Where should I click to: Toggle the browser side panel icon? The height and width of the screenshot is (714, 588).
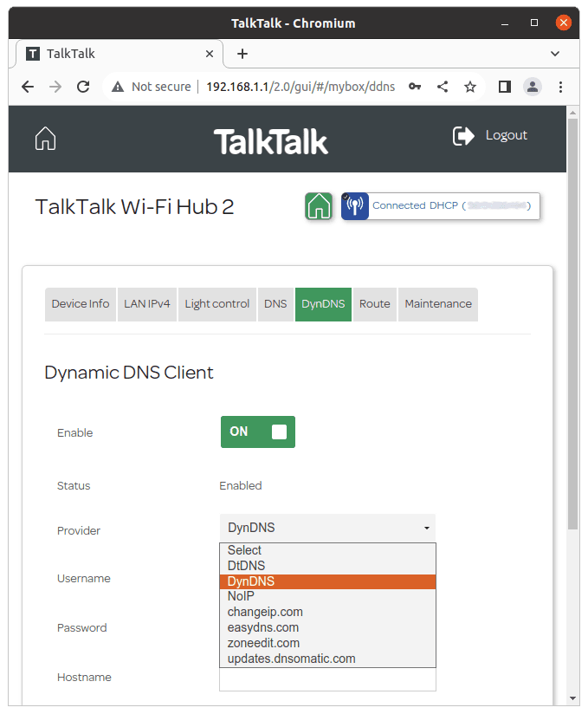[504, 87]
